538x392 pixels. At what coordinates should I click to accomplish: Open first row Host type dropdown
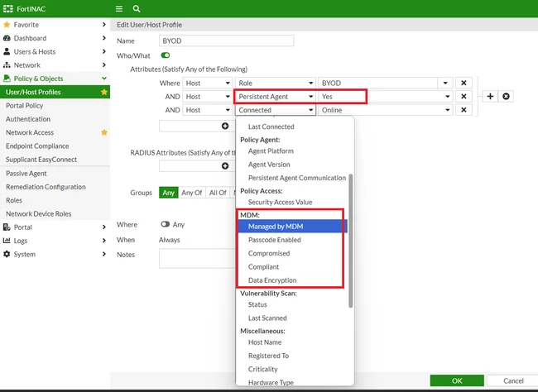tap(207, 83)
